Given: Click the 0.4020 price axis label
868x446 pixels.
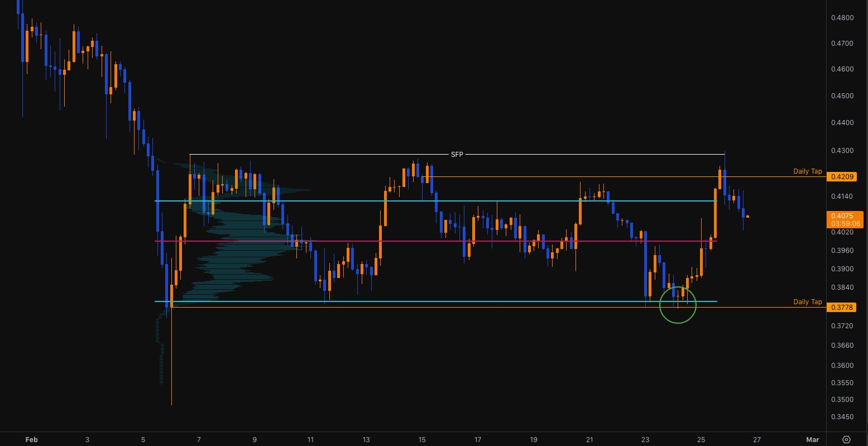Looking at the screenshot, I should tap(842, 232).
